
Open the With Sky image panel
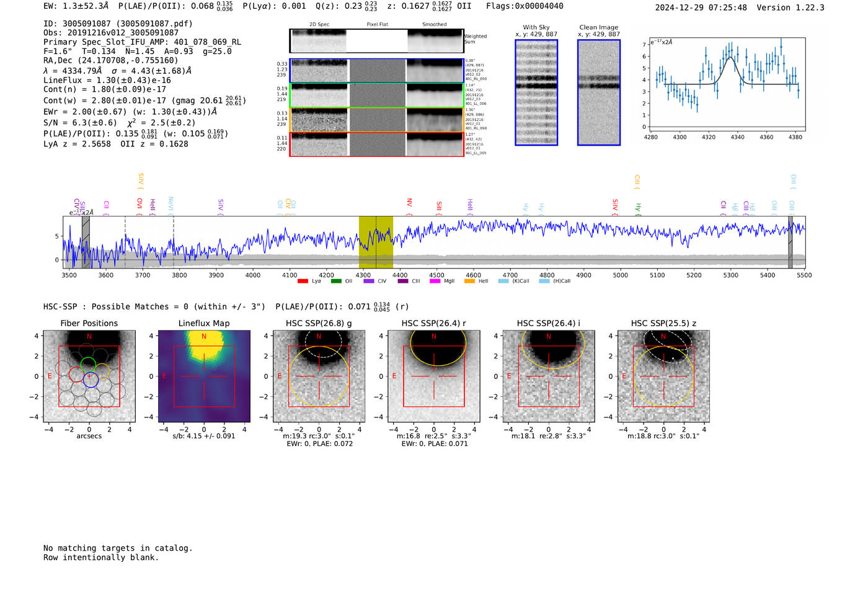point(536,92)
